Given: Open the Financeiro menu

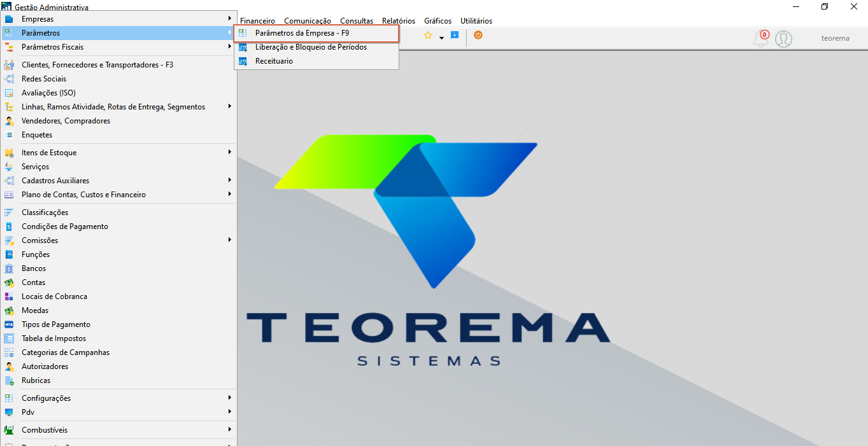Looking at the screenshot, I should (x=257, y=21).
